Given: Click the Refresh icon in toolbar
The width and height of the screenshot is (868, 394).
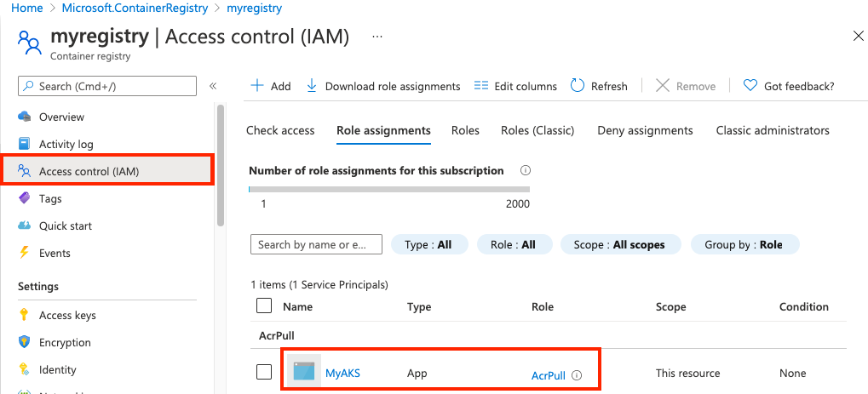Looking at the screenshot, I should [578, 85].
